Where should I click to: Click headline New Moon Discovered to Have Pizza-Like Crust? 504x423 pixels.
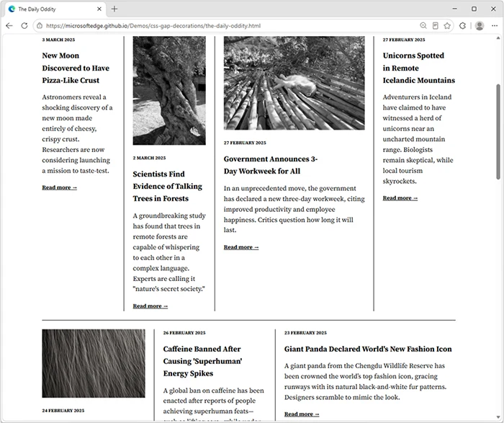click(76, 68)
